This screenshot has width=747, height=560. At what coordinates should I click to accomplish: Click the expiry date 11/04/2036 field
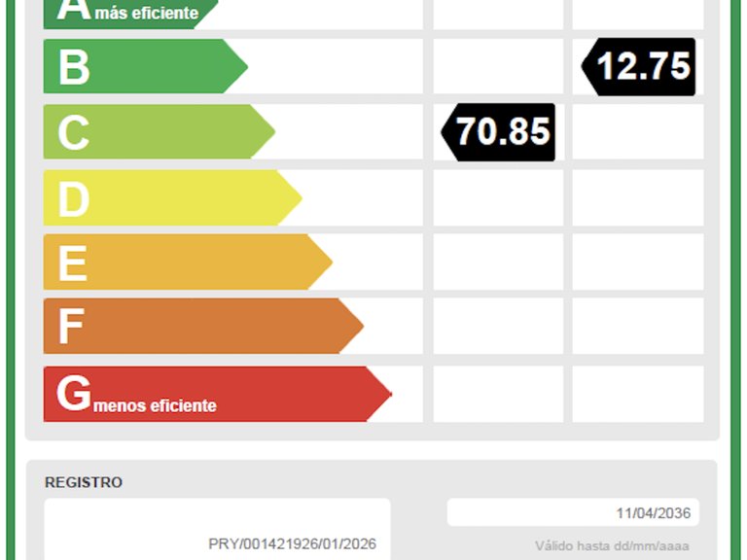[x=573, y=513]
